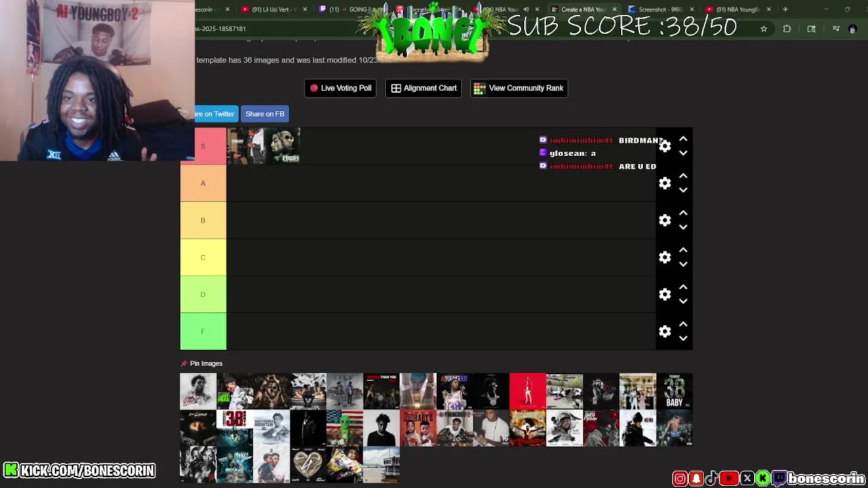
Task: Share the tier list on FB
Action: pos(264,114)
